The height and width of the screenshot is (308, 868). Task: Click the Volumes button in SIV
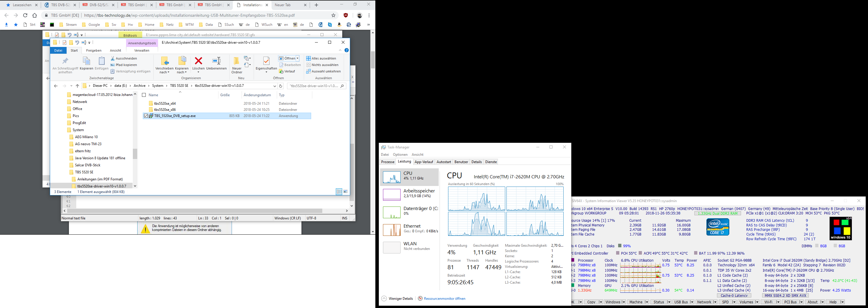748,302
